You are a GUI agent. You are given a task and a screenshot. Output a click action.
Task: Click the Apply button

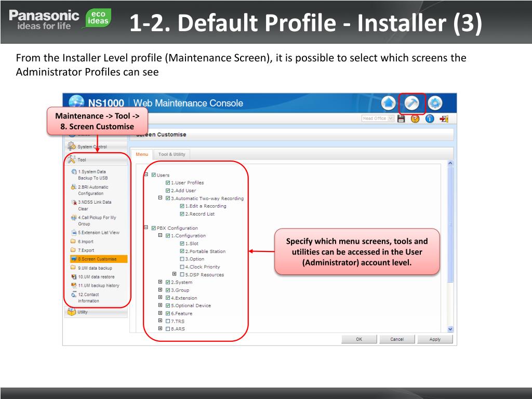point(435,339)
